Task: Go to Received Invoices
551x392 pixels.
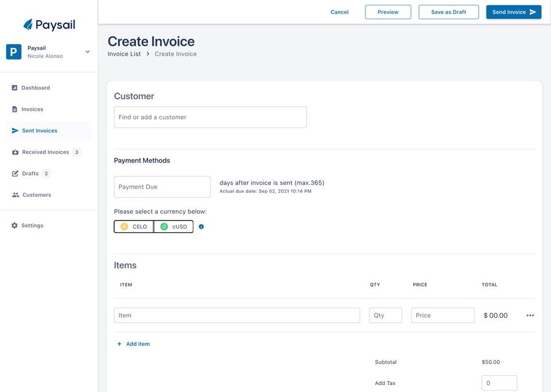Action: pos(49,152)
